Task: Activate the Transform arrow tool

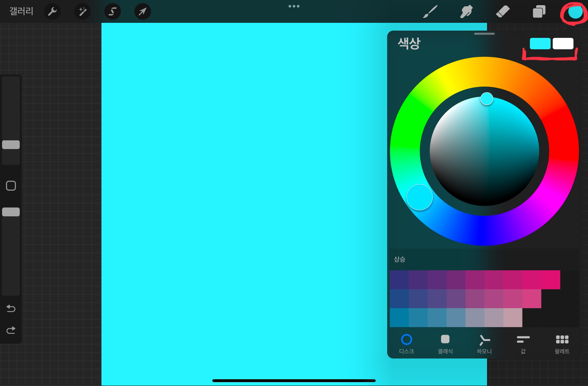Action: (143, 11)
